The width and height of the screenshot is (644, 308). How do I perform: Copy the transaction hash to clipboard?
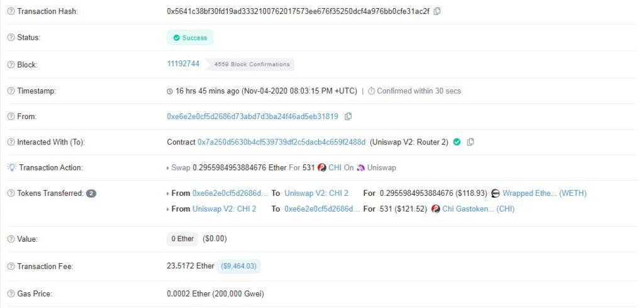(x=438, y=11)
